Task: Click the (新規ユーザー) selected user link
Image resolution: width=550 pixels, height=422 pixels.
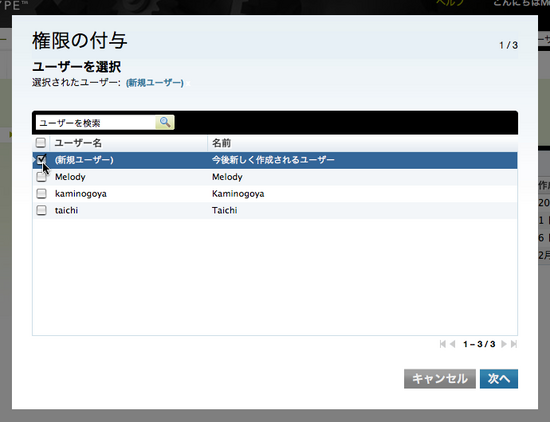Action: click(155, 83)
